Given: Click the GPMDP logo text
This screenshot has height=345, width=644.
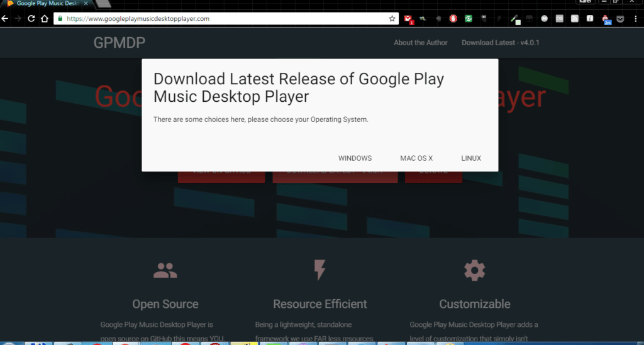Looking at the screenshot, I should click(119, 43).
